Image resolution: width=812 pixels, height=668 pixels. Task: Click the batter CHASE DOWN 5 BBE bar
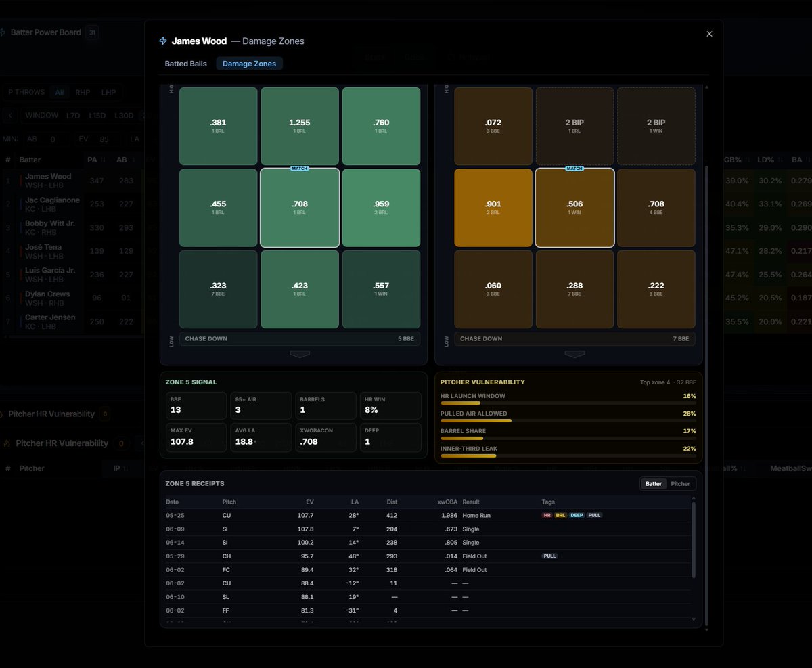(x=300, y=338)
